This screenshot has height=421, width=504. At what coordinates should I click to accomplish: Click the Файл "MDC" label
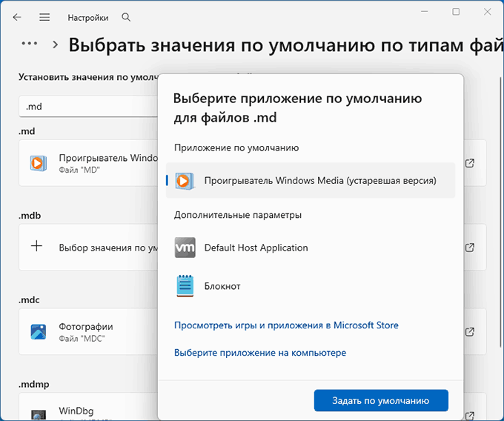point(82,339)
